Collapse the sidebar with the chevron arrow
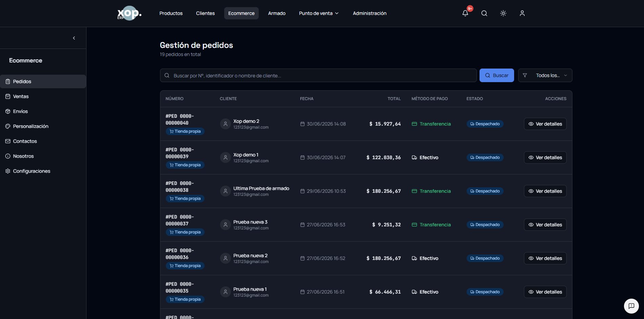The image size is (644, 319). point(74,38)
